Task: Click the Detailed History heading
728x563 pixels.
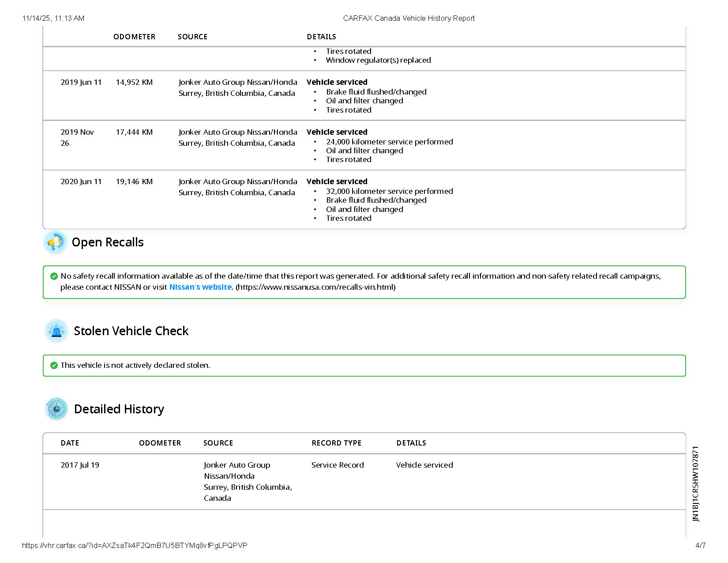Action: pos(119,409)
